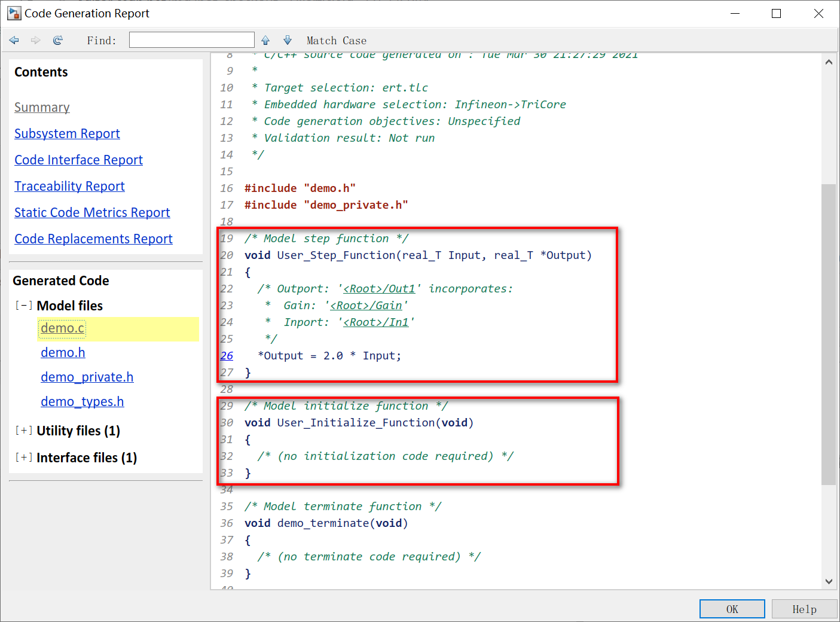Click the Find previous up arrow
This screenshot has width=840, height=622.
tap(265, 40)
